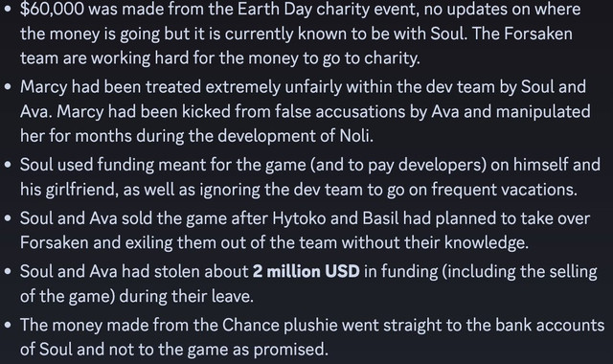613x364 pixels.
Task: Click the phrase "during their leave."
Action: [x=187, y=296]
